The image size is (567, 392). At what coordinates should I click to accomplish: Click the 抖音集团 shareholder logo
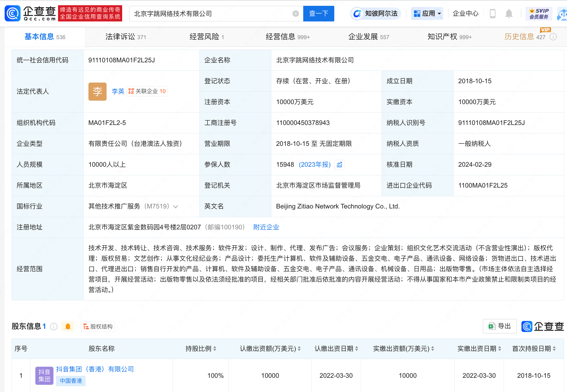(44, 375)
